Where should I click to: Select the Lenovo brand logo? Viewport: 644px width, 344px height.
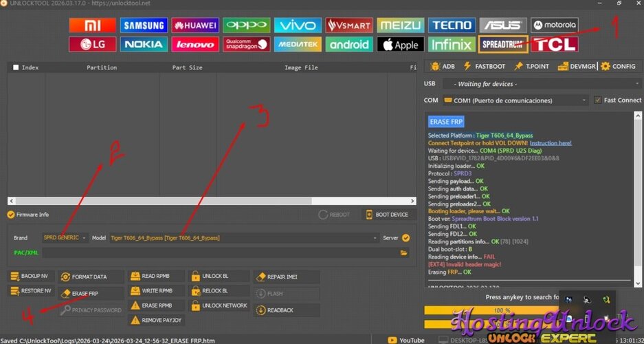(195, 45)
